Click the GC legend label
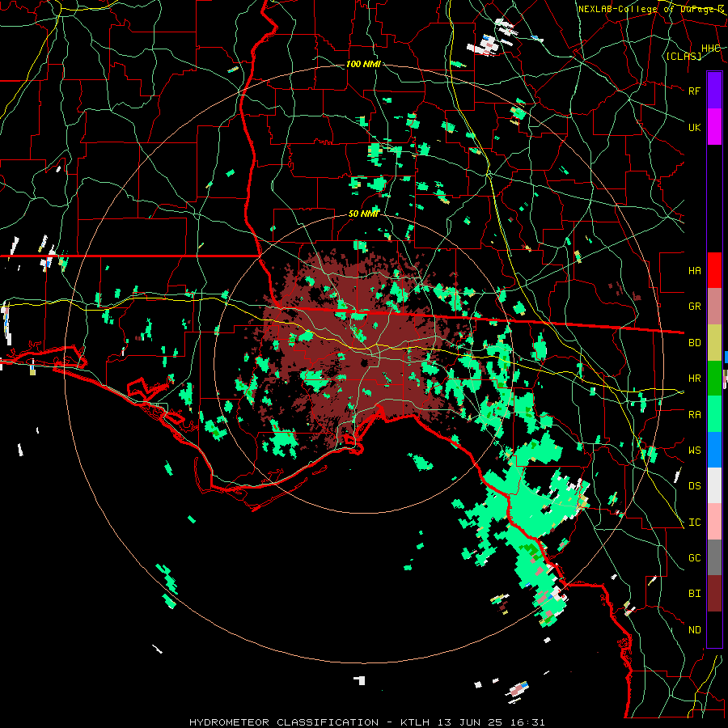 [x=694, y=558]
